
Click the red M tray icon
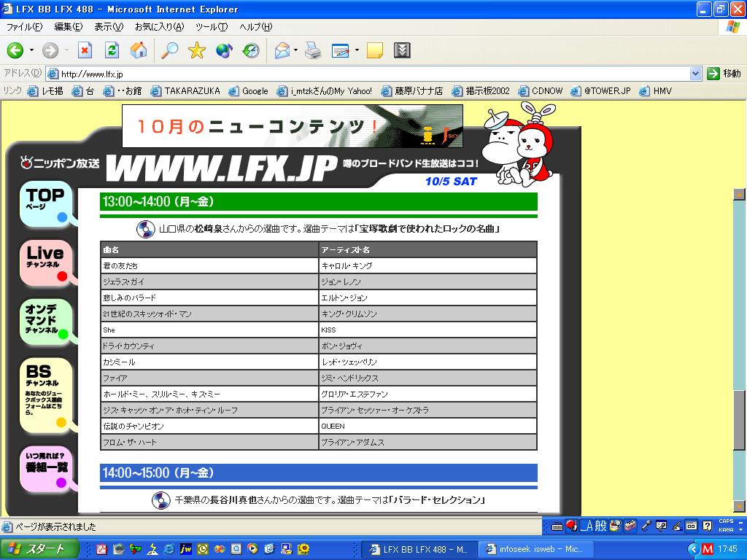[x=708, y=549]
